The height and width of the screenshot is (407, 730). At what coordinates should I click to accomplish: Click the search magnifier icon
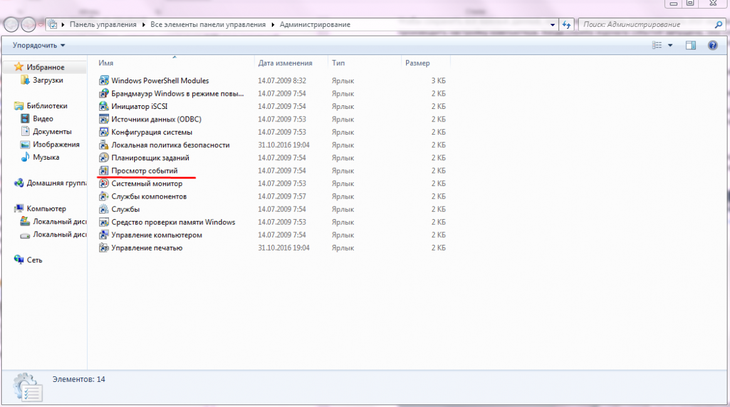click(x=718, y=25)
